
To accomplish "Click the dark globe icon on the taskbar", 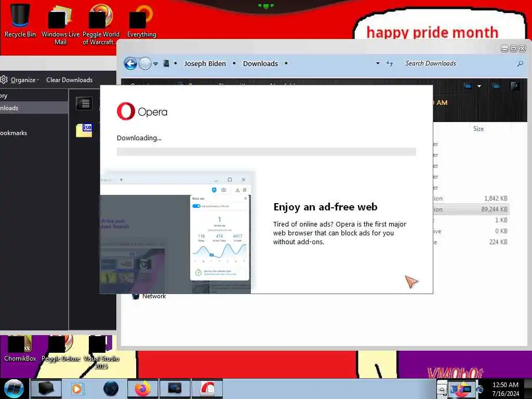I will 111,389.
